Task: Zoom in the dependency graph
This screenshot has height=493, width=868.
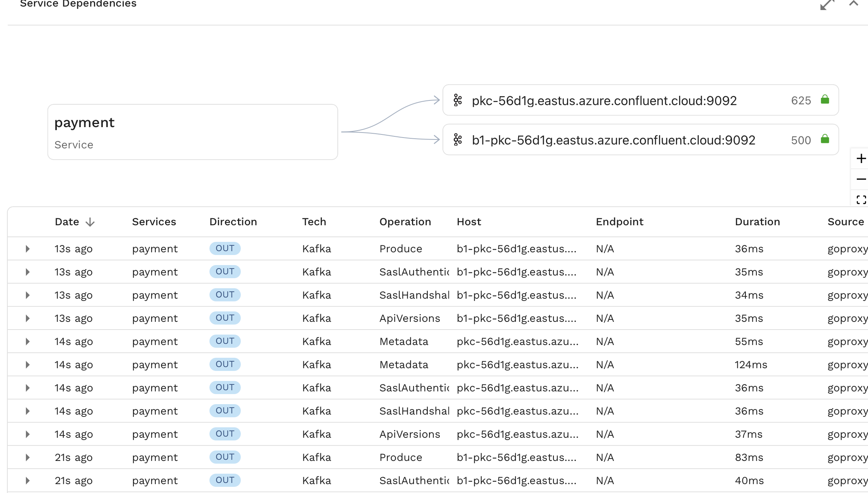Action: (861, 159)
